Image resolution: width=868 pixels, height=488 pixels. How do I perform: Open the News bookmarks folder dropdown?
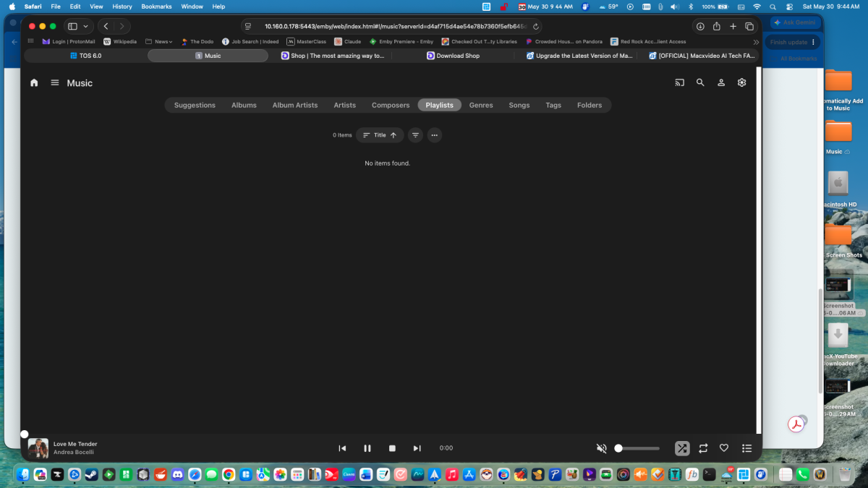pyautogui.click(x=159, y=42)
